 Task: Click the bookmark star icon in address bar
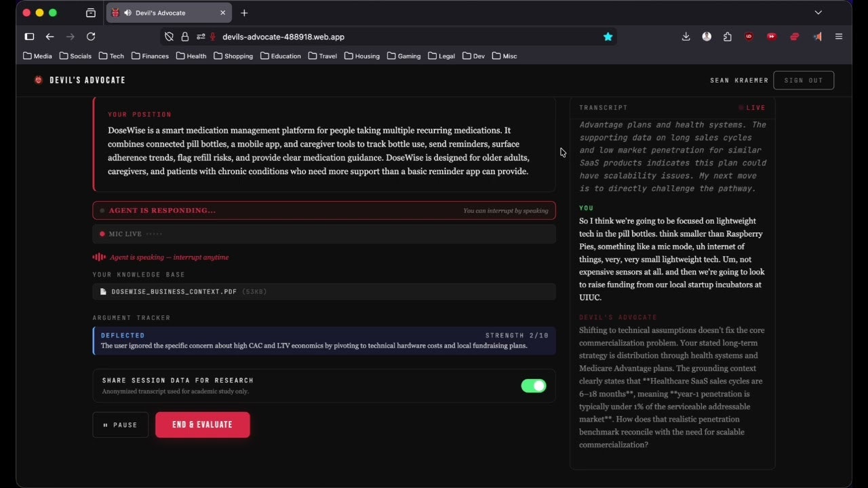pos(608,37)
